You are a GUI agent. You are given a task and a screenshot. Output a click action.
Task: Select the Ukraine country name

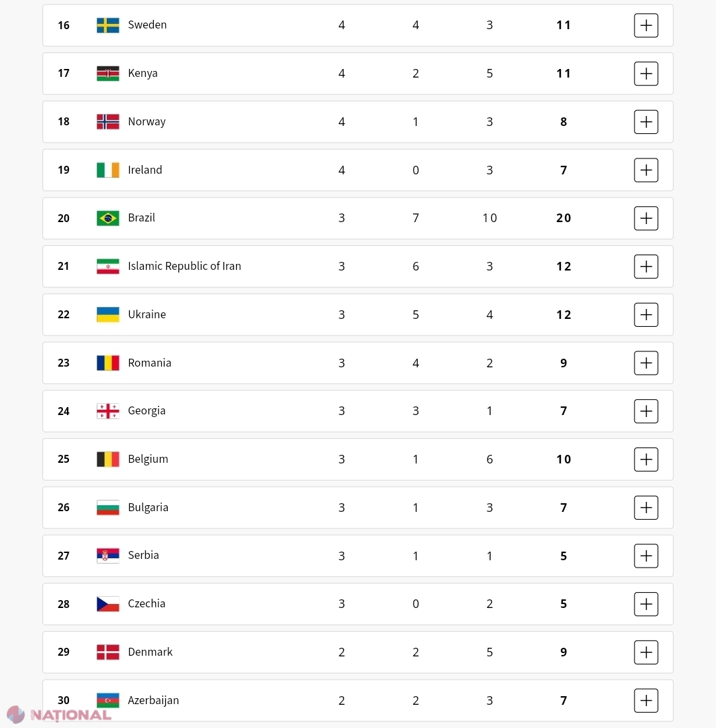point(147,314)
